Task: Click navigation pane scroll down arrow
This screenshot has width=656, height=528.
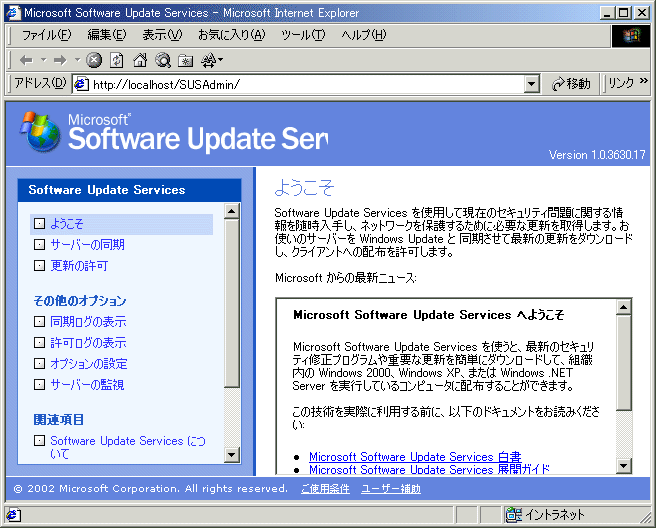Action: (231, 455)
